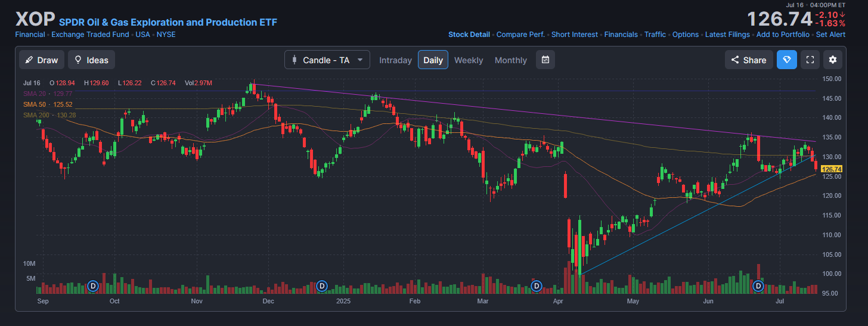View Short Interest data
868x326 pixels.
(575, 35)
